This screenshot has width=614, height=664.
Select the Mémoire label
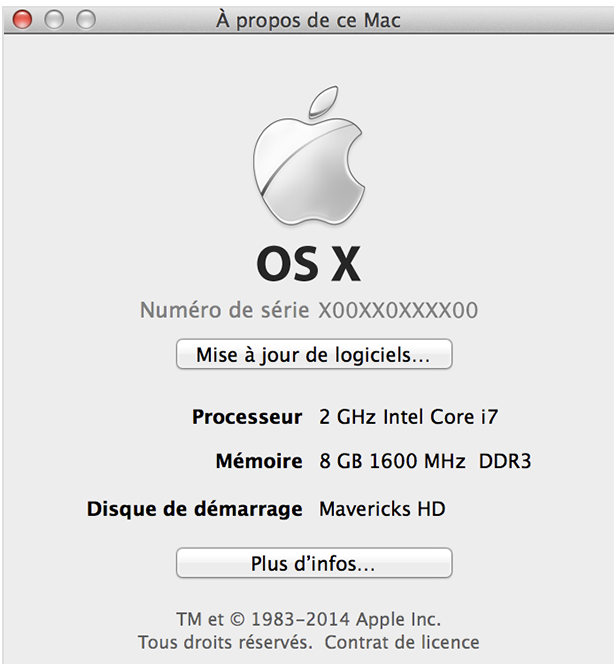click(258, 462)
